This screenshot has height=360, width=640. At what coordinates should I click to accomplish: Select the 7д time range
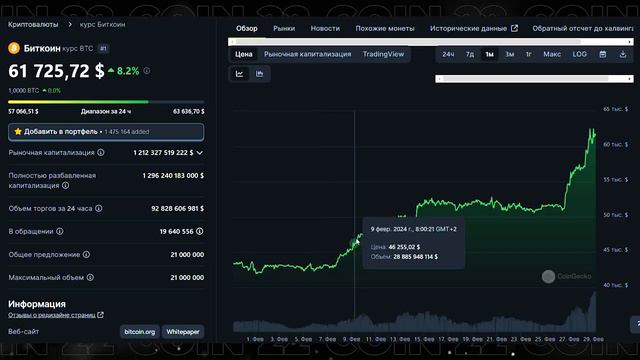pos(470,54)
